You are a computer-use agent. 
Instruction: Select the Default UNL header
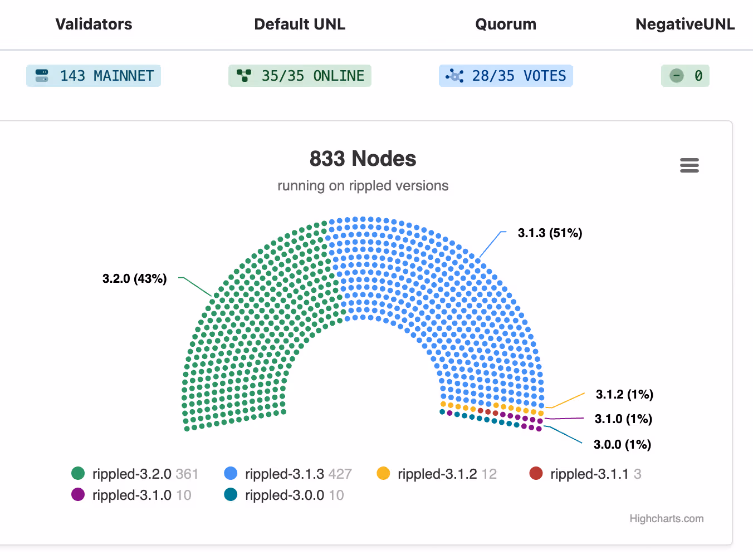coord(300,24)
